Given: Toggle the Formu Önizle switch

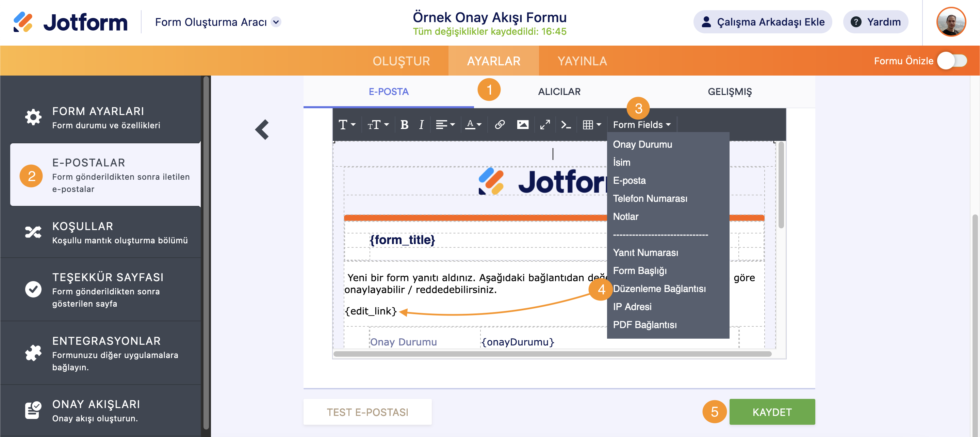Looking at the screenshot, I should pos(952,61).
